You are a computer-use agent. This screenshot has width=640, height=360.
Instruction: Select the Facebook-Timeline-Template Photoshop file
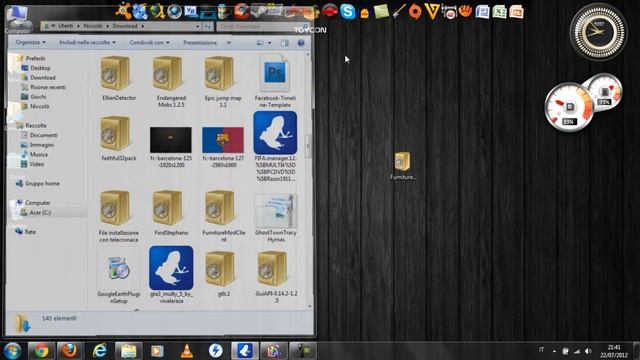[275, 81]
